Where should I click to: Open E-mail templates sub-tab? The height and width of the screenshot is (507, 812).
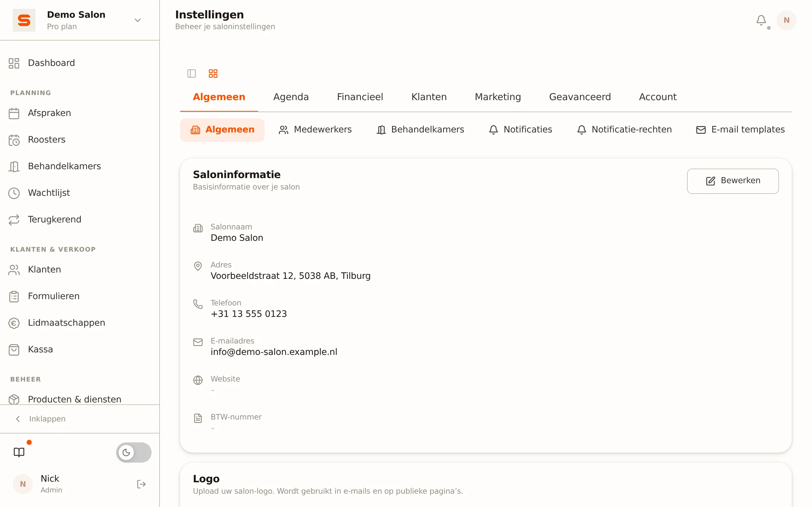pyautogui.click(x=740, y=130)
